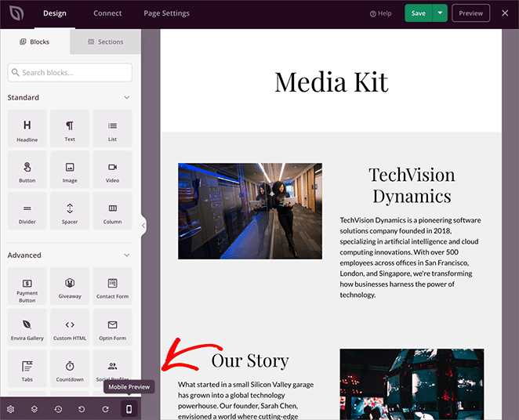Open revision history icon
519x420 pixels.
pyautogui.click(x=58, y=409)
